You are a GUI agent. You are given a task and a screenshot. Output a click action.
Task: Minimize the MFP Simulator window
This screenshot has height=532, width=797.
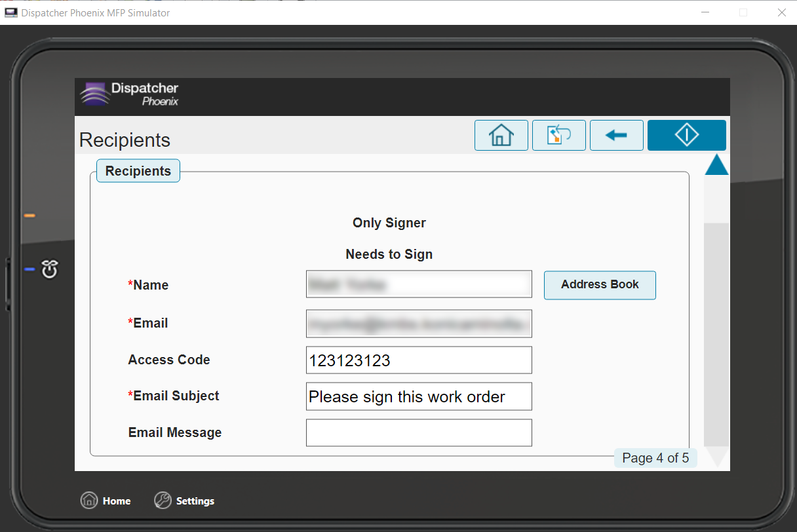(x=705, y=12)
